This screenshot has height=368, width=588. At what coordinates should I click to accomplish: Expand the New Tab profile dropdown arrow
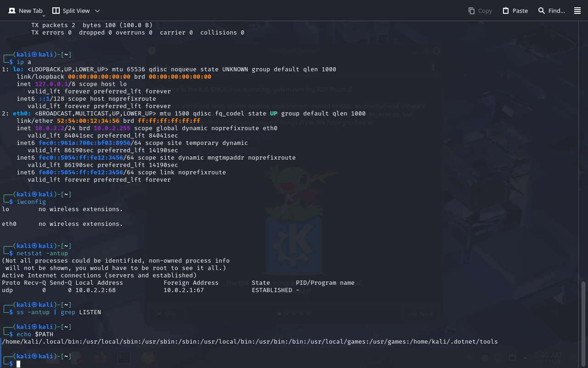pyautogui.click(x=44, y=16)
